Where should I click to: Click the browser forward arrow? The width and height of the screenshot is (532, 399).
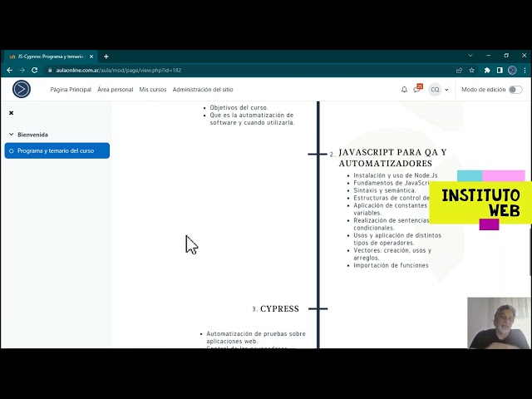(22, 70)
